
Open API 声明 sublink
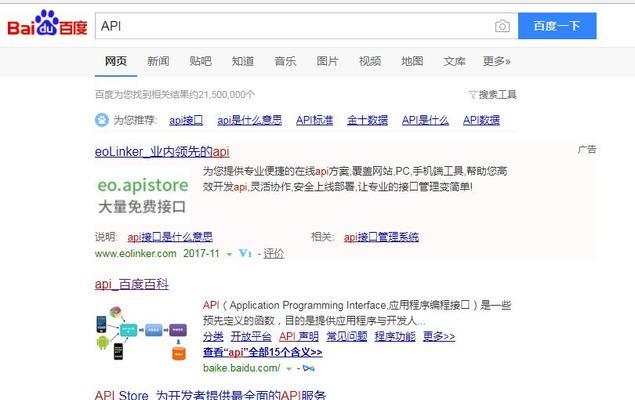[x=299, y=336]
